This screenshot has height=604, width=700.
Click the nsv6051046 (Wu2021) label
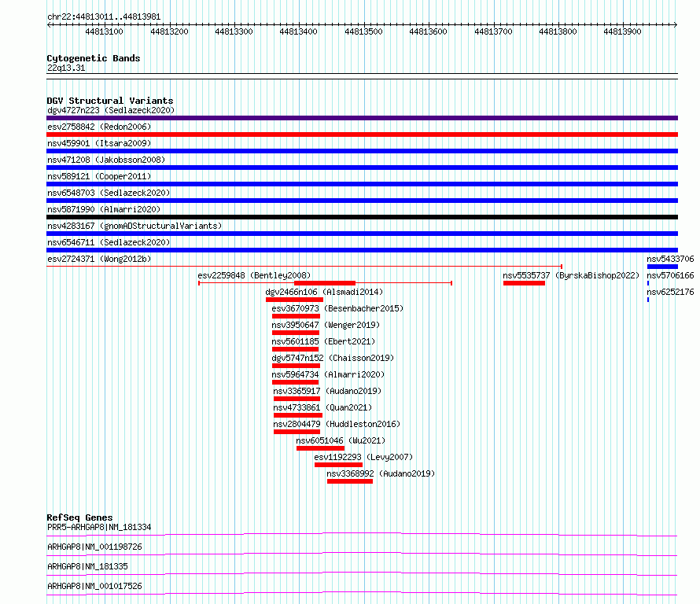[341, 440]
